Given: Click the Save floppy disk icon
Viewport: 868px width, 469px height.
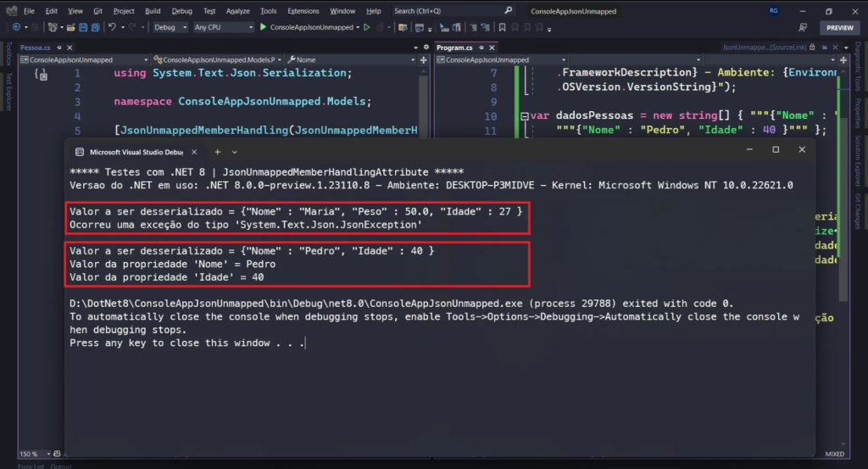Looking at the screenshot, I should [83, 27].
